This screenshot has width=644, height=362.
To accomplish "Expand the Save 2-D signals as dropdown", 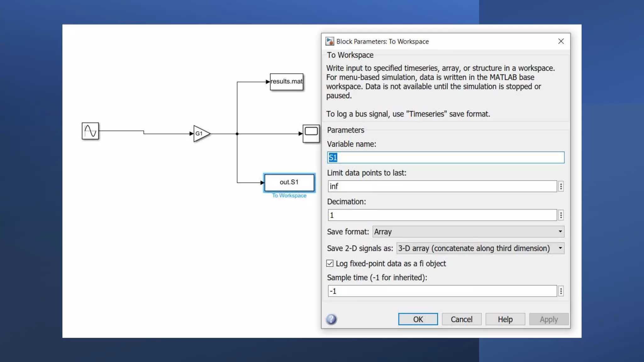I will [480, 248].
